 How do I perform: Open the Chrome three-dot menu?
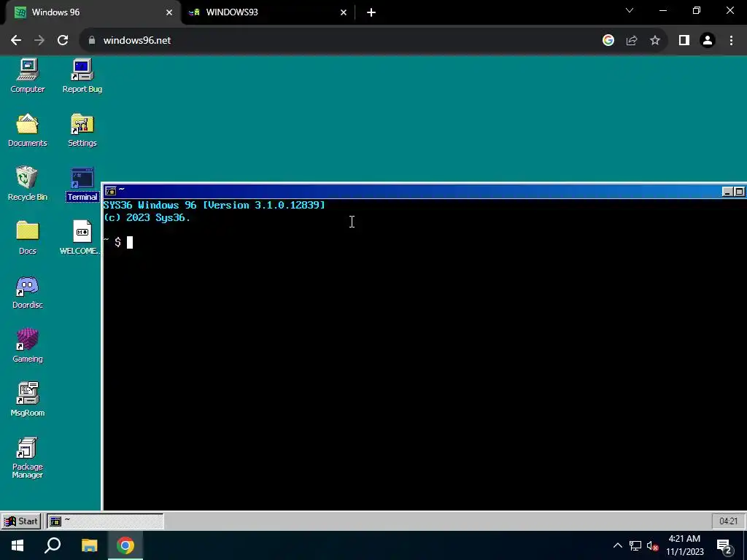click(731, 41)
